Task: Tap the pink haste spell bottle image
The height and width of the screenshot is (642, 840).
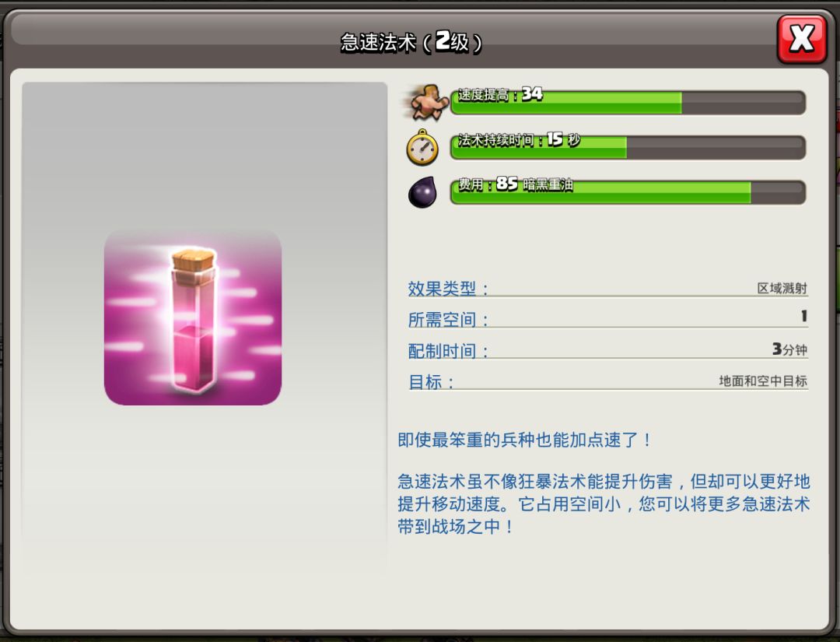Action: 193,317
